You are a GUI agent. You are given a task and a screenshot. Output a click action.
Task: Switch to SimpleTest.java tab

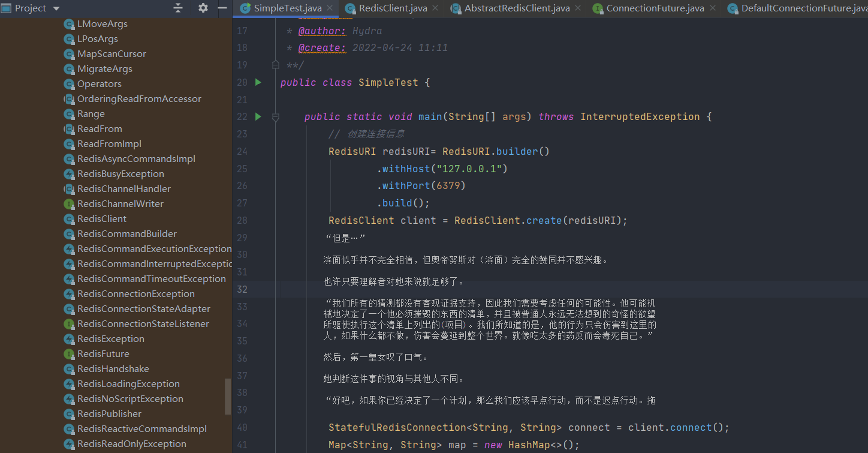[287, 8]
